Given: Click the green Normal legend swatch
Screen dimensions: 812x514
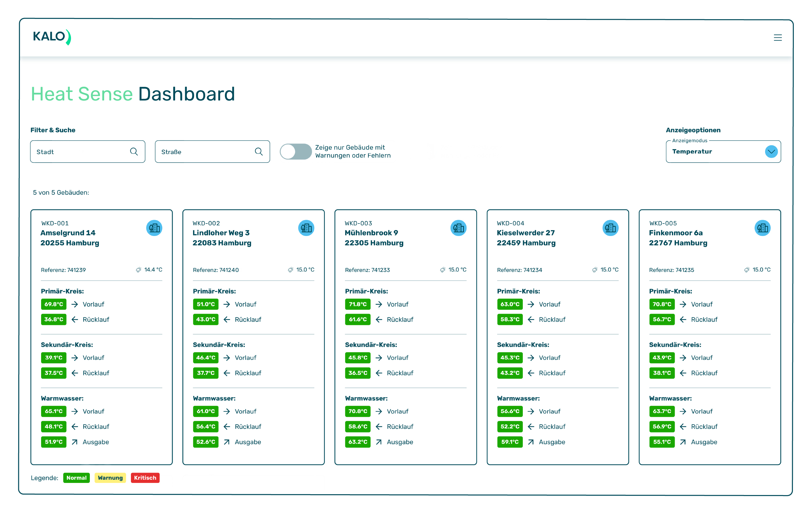Looking at the screenshot, I should click(76, 477).
